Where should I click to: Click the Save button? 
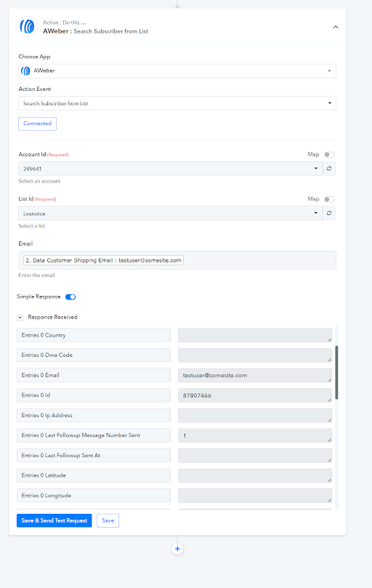(x=108, y=520)
